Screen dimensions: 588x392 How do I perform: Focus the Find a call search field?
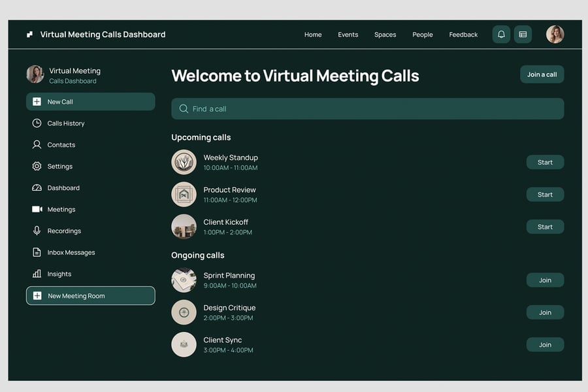click(x=367, y=109)
